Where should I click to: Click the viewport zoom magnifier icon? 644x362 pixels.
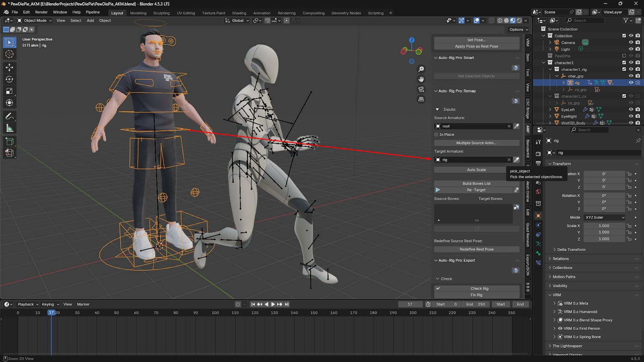point(421,69)
